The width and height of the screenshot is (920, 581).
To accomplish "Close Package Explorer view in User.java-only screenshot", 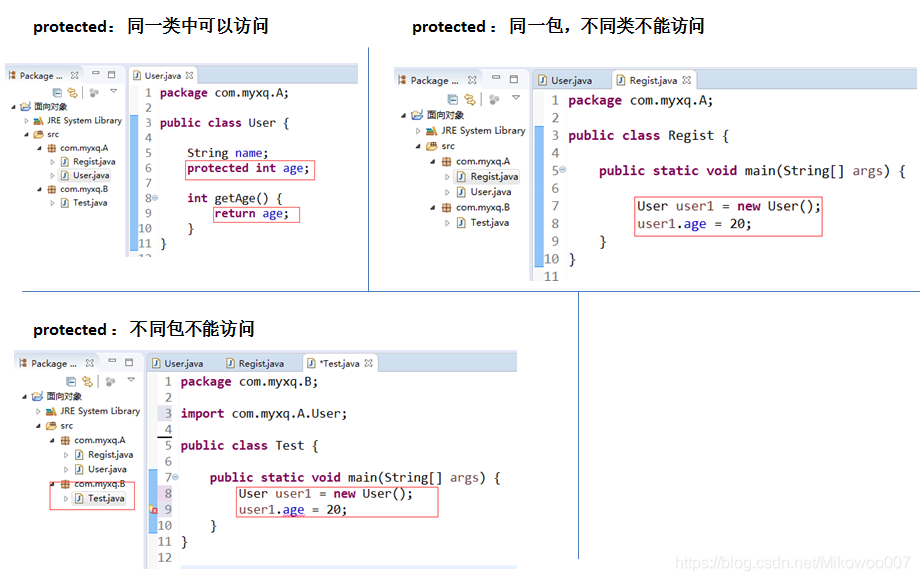I will pos(75,75).
